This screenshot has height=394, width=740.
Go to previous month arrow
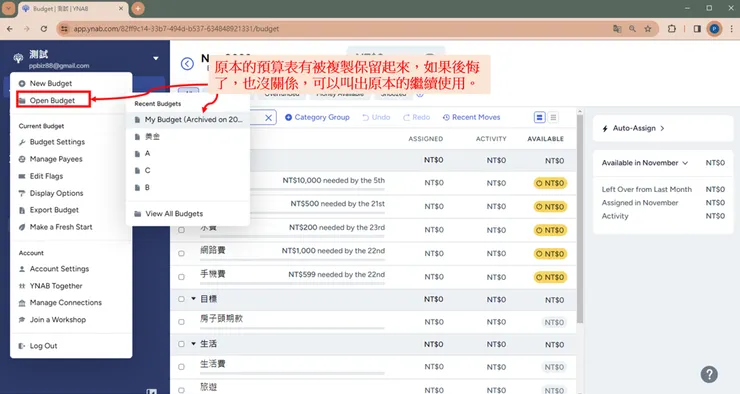click(187, 64)
